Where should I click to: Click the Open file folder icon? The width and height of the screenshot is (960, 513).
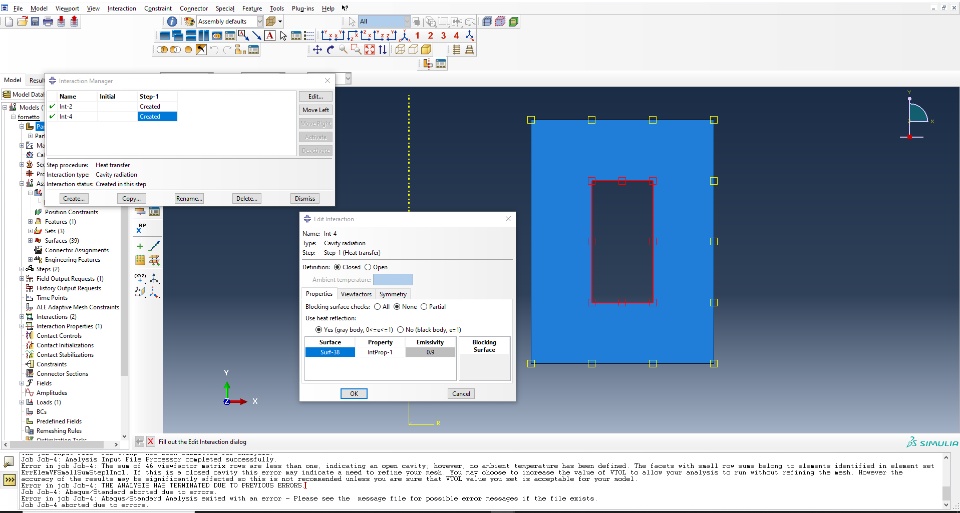click(22, 21)
